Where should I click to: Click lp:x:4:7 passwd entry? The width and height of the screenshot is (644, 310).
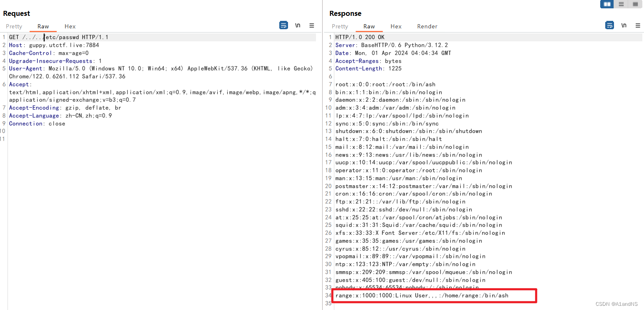pos(402,116)
